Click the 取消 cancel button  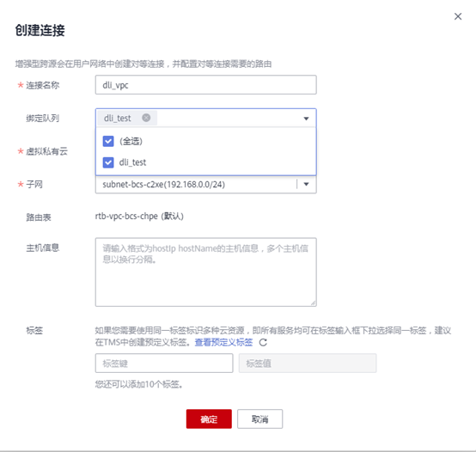[259, 418]
